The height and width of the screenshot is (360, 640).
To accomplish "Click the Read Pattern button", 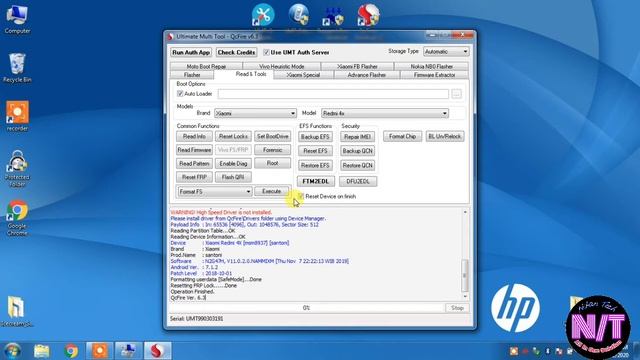I will 194,163.
